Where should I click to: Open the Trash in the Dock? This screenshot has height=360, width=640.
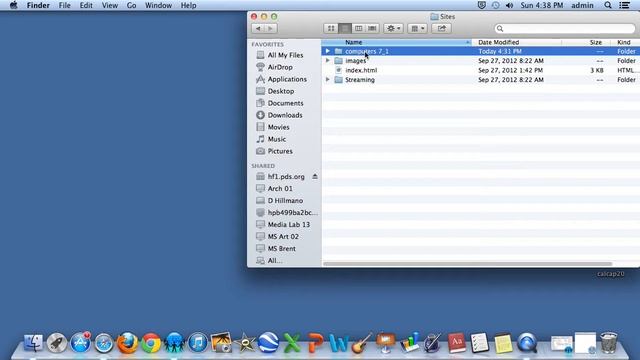(609, 342)
